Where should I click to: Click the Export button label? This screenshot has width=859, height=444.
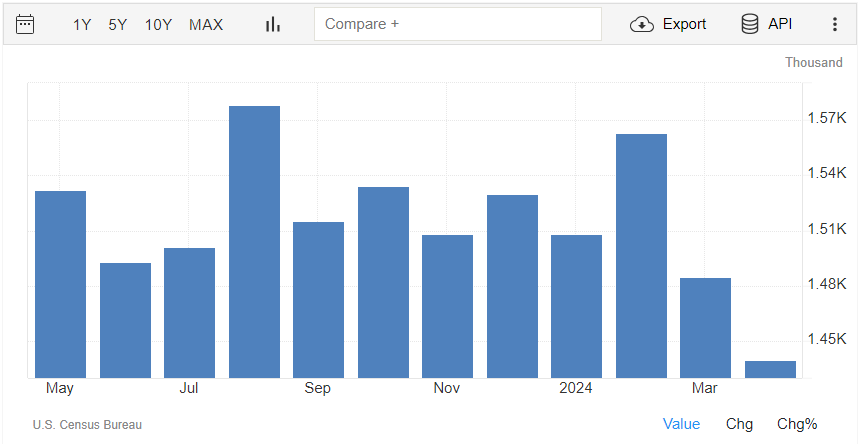(684, 24)
